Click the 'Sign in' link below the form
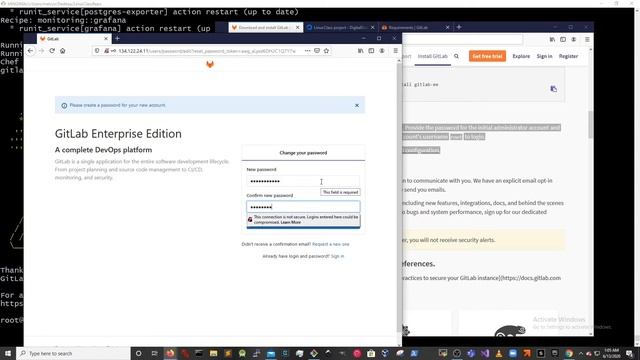640x360 pixels. (x=338, y=256)
